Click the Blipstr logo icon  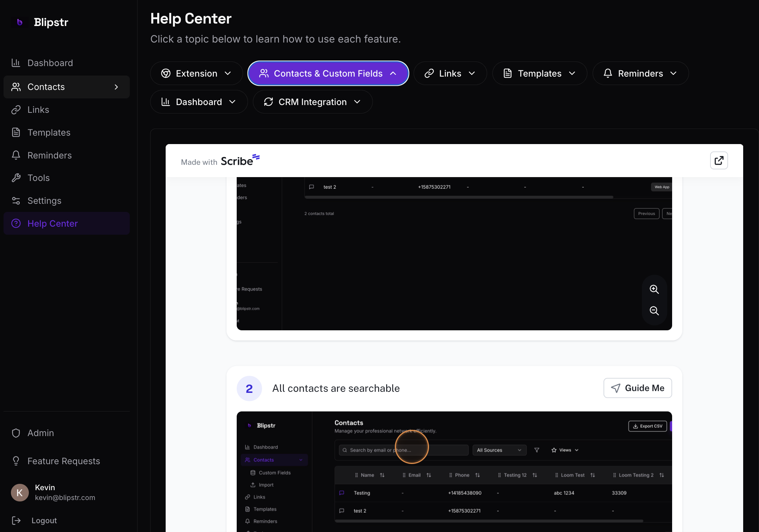click(x=20, y=22)
